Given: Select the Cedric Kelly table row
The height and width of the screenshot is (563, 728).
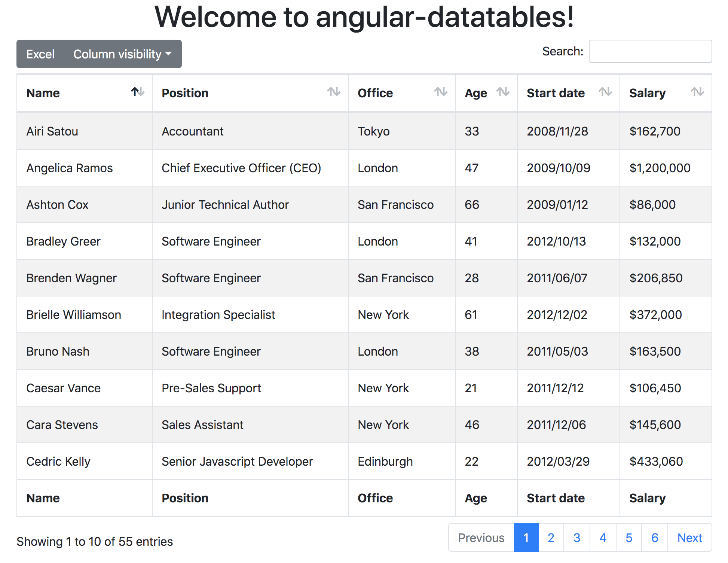Looking at the screenshot, I should tap(58, 462).
